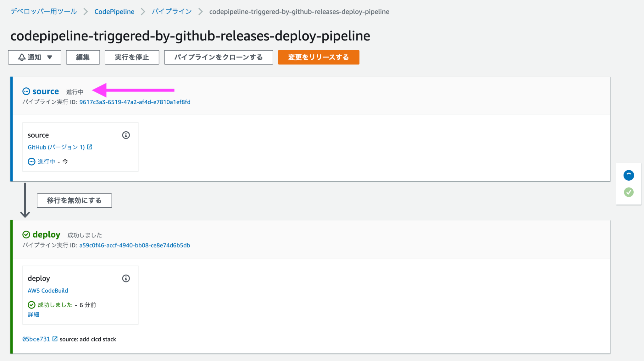
Task: Click the CodePipeline breadcrumb link
Action: click(x=114, y=11)
